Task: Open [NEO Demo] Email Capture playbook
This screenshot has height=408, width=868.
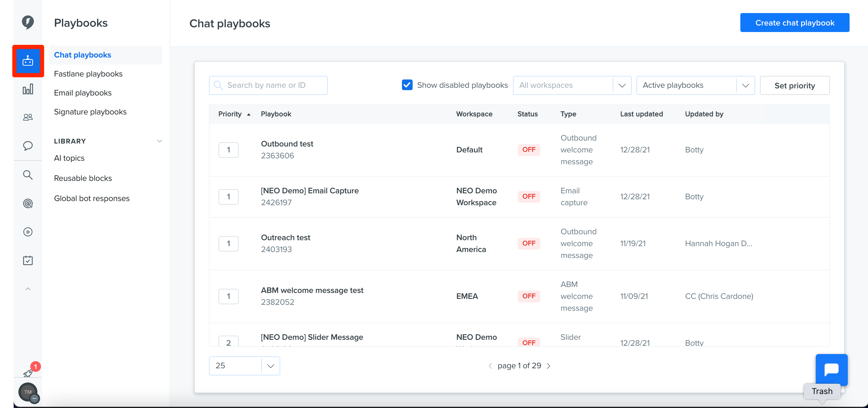Action: (310, 191)
